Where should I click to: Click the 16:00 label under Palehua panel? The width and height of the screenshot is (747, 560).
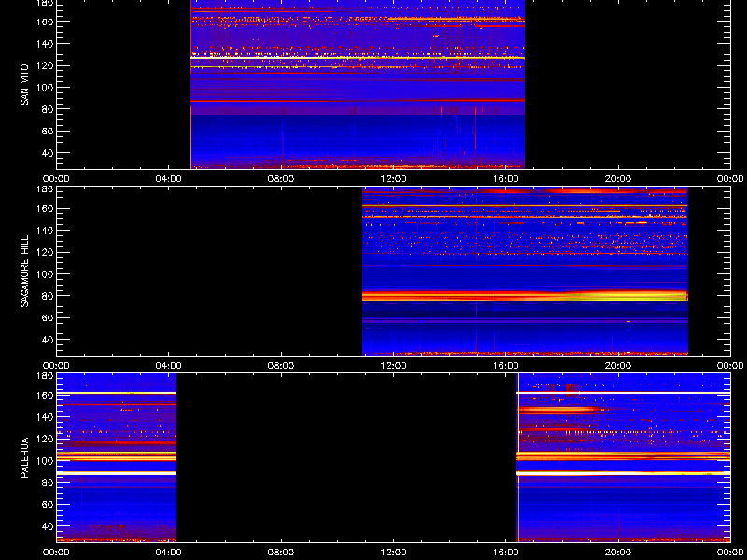[x=506, y=553]
